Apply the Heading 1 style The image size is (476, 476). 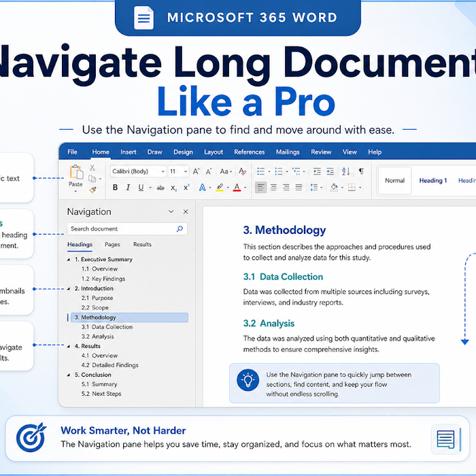433,181
